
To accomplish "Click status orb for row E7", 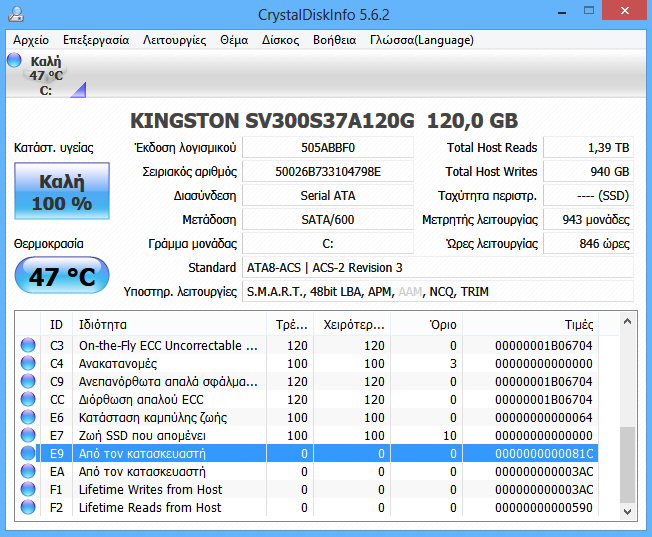I will (28, 436).
